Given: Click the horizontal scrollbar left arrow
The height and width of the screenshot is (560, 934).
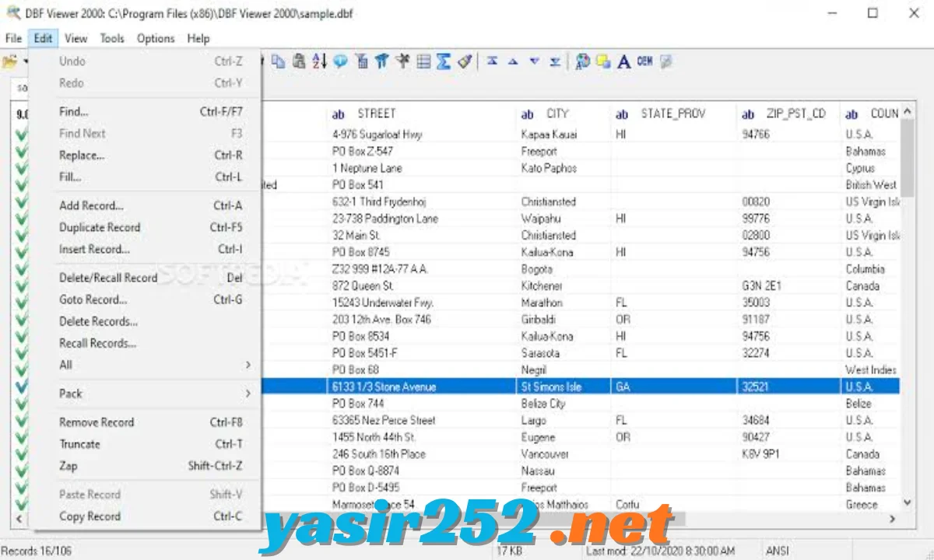Looking at the screenshot, I should pyautogui.click(x=20, y=519).
